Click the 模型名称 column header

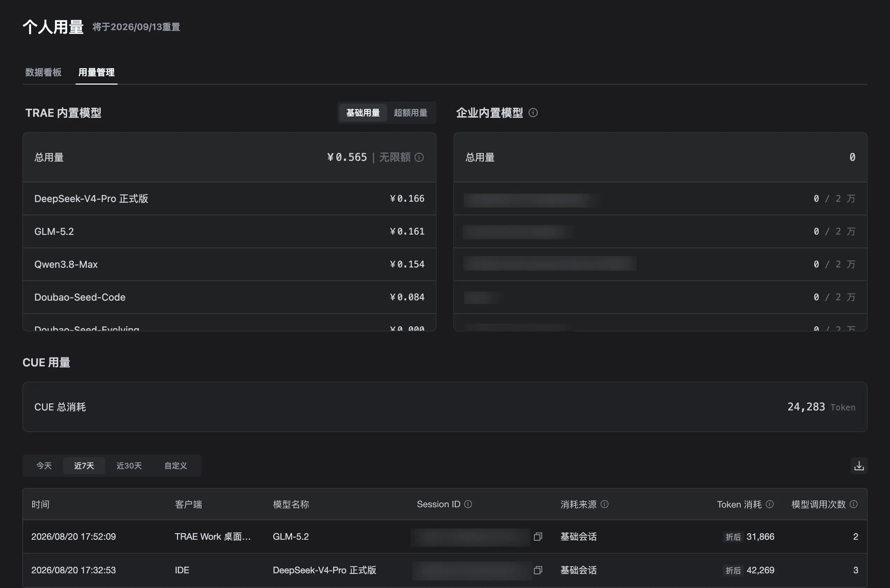[291, 504]
